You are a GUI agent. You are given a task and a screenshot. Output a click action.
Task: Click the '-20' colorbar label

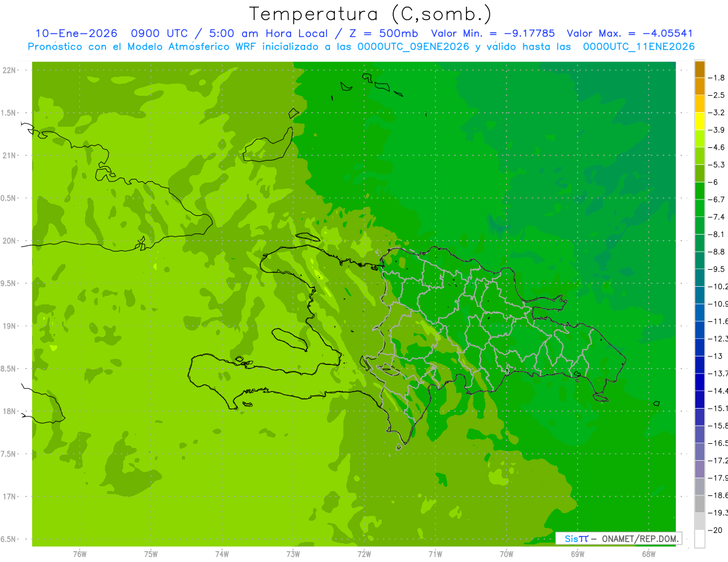pos(715,530)
